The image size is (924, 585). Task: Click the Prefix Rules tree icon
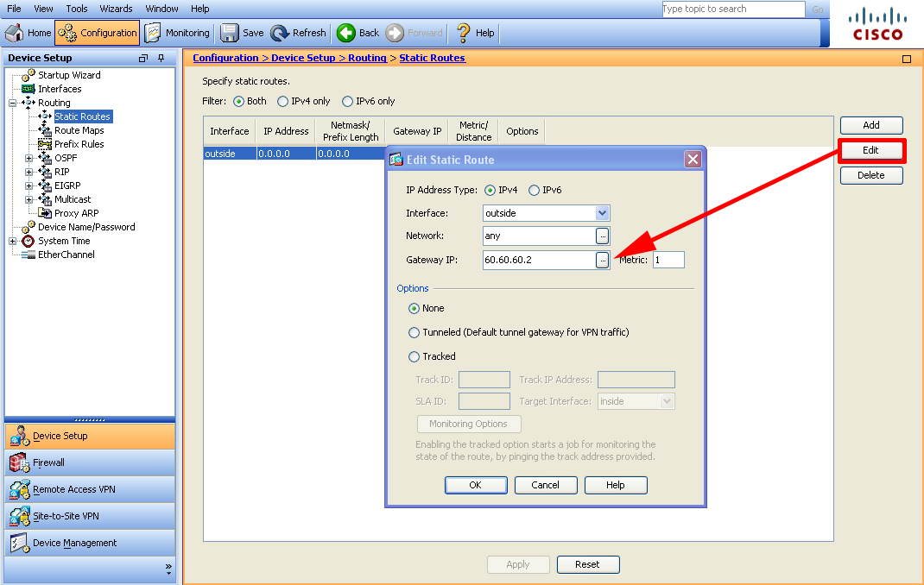tap(45, 144)
